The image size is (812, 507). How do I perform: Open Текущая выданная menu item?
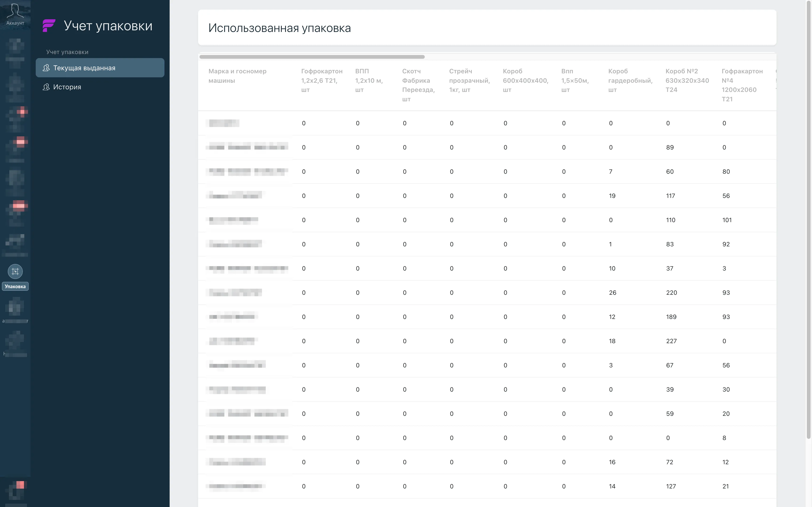[x=84, y=68]
